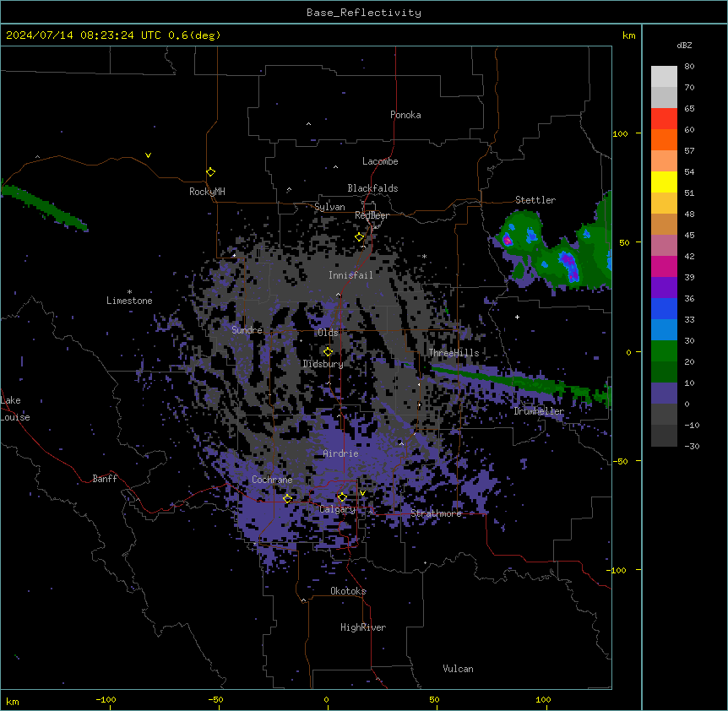Click the magenta storm core southwest of Stettler
Screen dimensions: 728x711
coord(508,240)
